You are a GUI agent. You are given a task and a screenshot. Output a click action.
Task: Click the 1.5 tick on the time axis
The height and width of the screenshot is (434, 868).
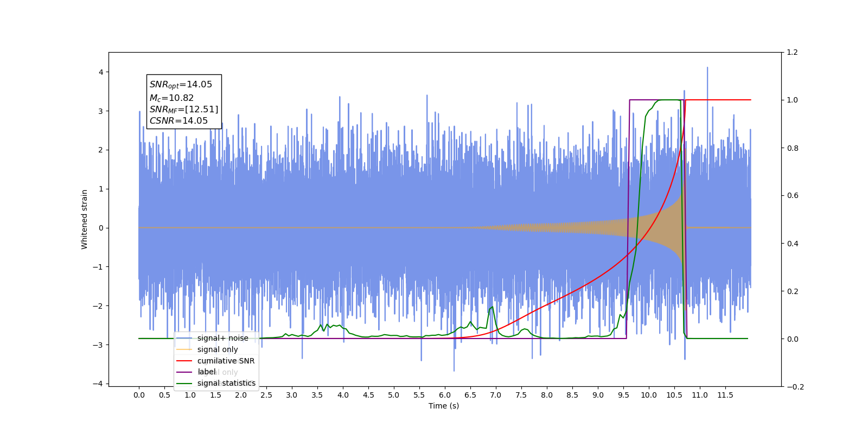click(x=215, y=395)
